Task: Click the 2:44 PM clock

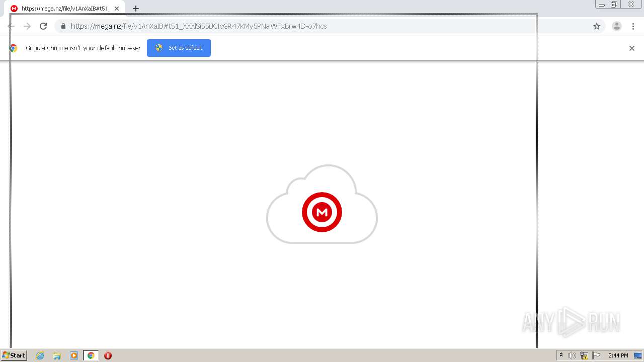Action: click(x=618, y=355)
